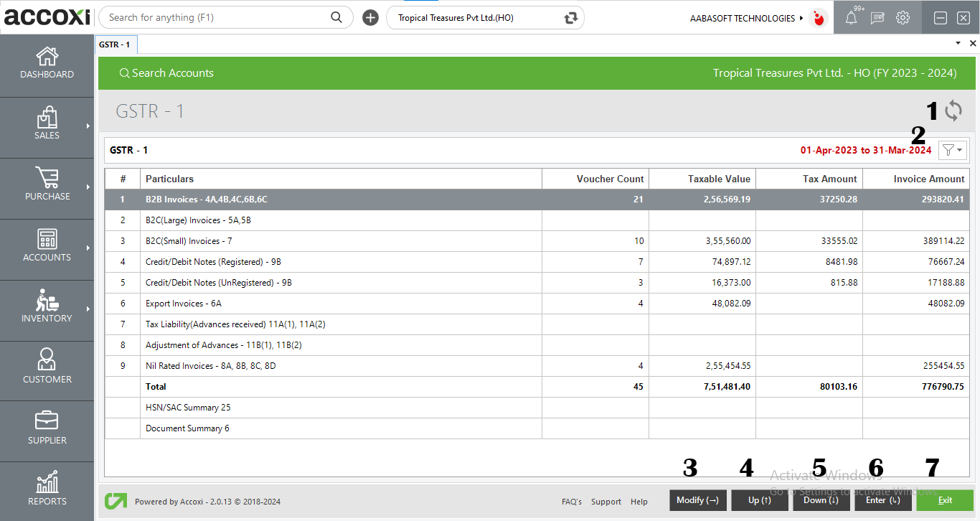The height and width of the screenshot is (521, 980).
Task: Open the settings gear icon
Action: (903, 18)
